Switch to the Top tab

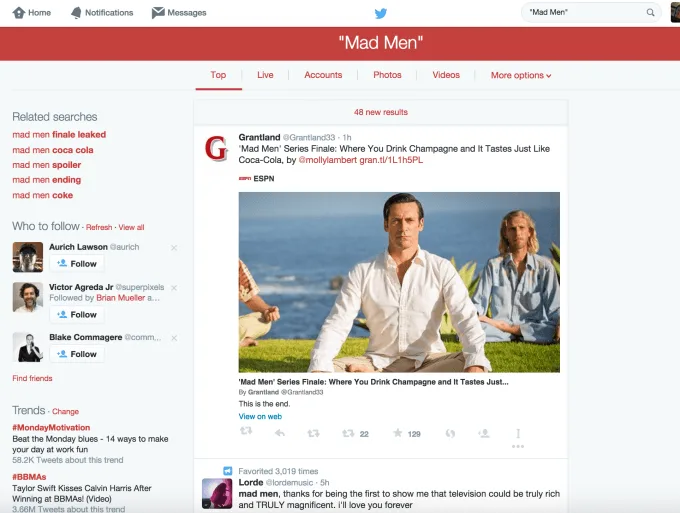pyautogui.click(x=218, y=75)
